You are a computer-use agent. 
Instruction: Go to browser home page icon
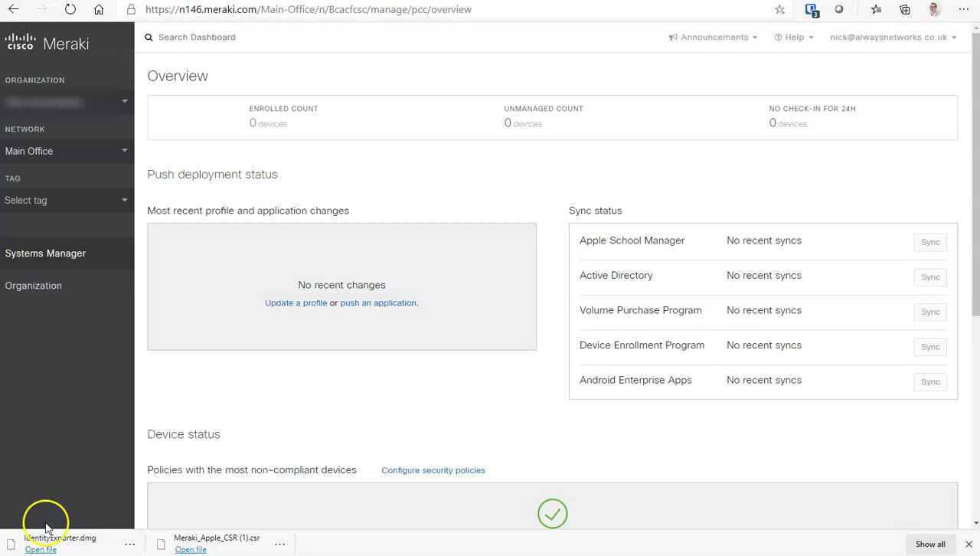pos(99,9)
